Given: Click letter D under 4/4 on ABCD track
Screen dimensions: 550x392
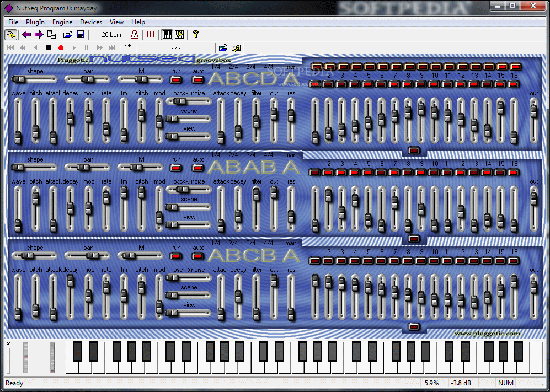Looking at the screenshot, I should 268,79.
